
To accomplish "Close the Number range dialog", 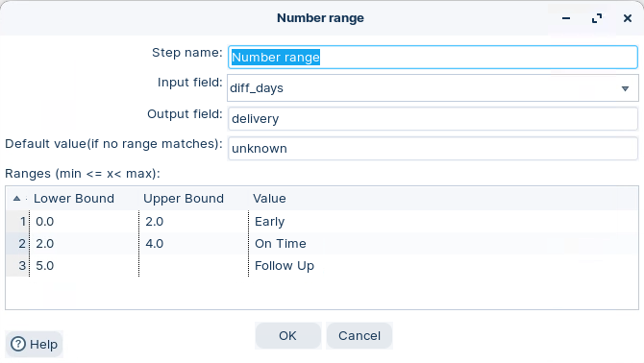I will click(627, 18).
